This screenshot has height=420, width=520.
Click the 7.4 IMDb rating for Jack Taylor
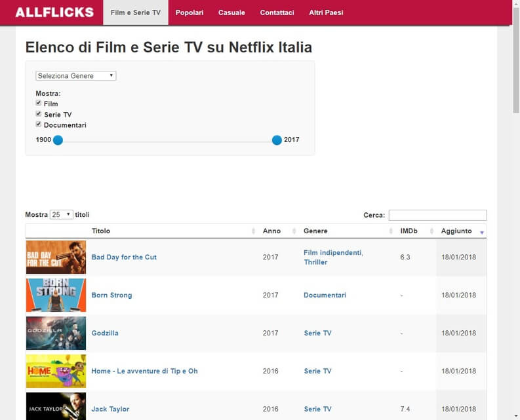[405, 409]
